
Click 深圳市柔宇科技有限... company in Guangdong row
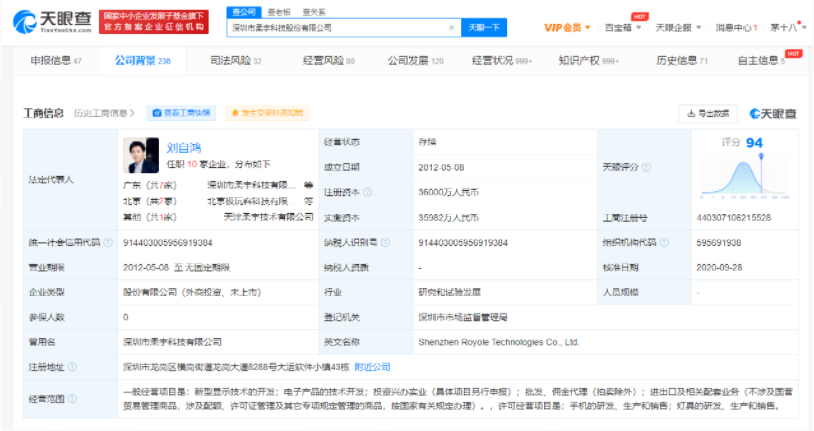tap(251, 185)
